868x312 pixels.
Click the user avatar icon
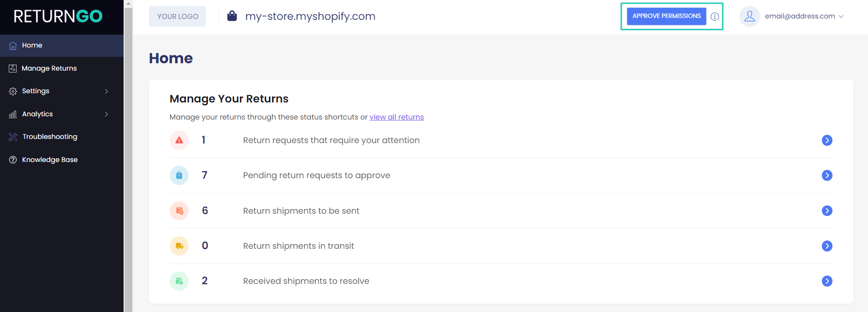[x=749, y=17]
